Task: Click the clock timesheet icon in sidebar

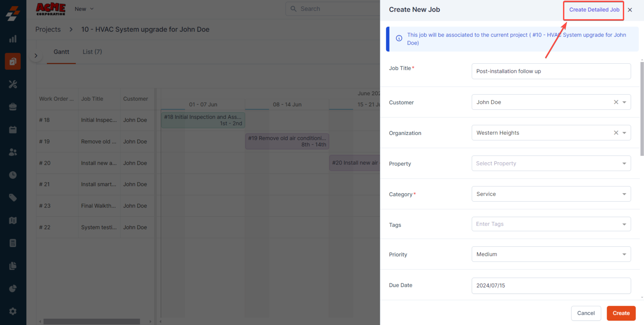Action: pyautogui.click(x=13, y=175)
